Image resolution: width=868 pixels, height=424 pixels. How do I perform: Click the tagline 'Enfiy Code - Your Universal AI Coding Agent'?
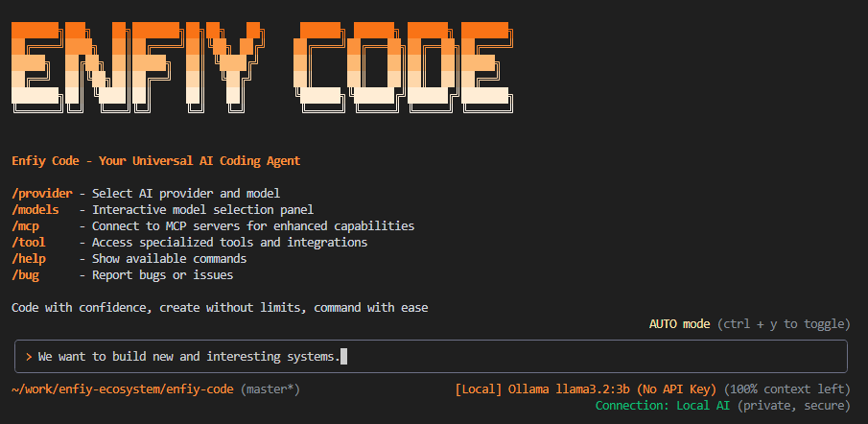(156, 161)
